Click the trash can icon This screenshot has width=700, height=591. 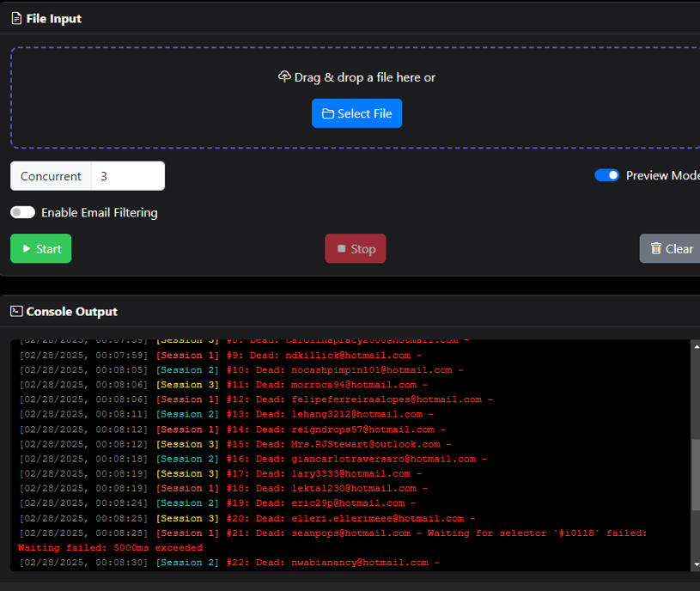[x=656, y=248]
